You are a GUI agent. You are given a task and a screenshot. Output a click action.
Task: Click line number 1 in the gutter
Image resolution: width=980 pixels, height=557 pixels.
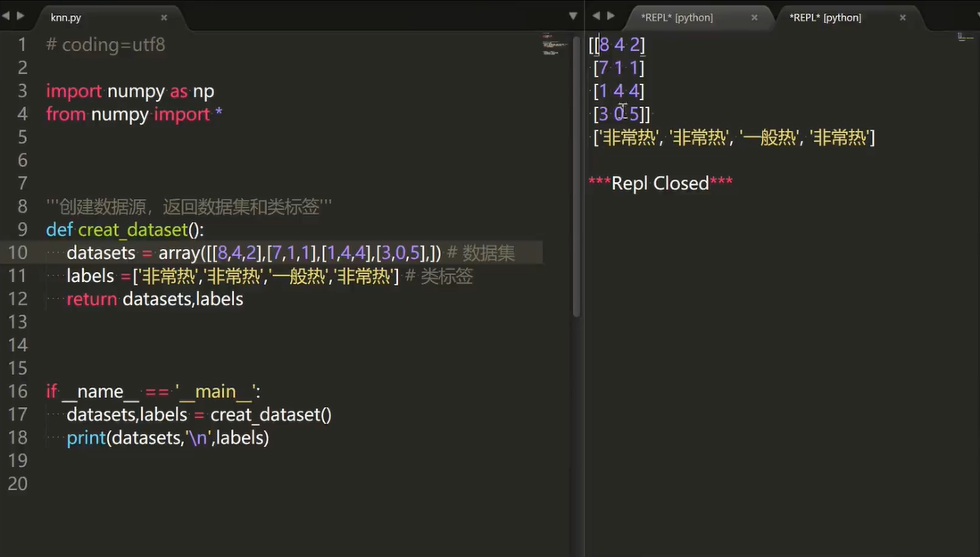pyautogui.click(x=22, y=45)
